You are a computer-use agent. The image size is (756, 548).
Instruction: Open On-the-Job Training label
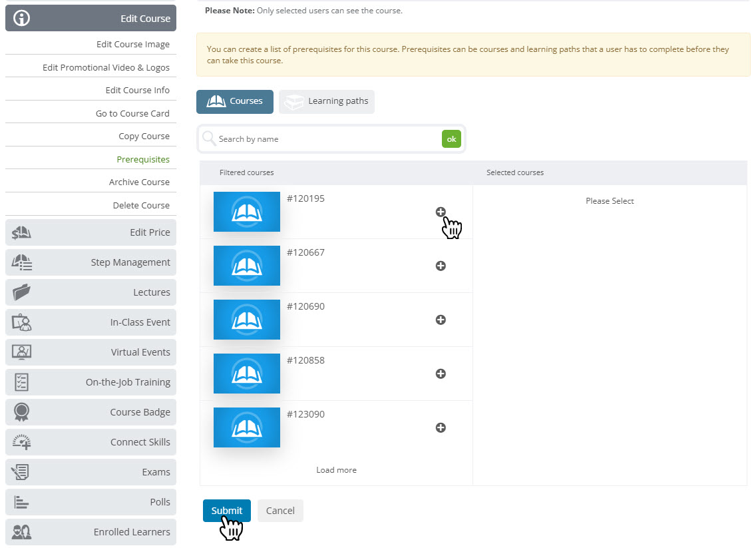coord(128,382)
